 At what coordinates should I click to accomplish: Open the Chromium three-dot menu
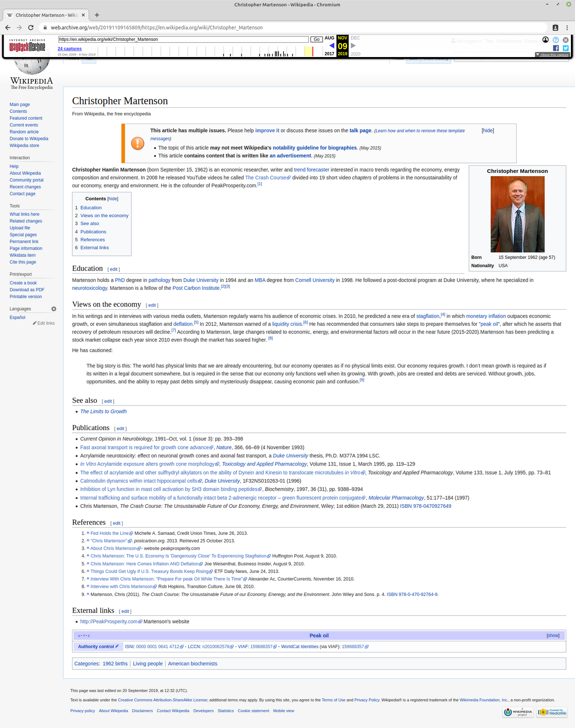click(x=567, y=27)
